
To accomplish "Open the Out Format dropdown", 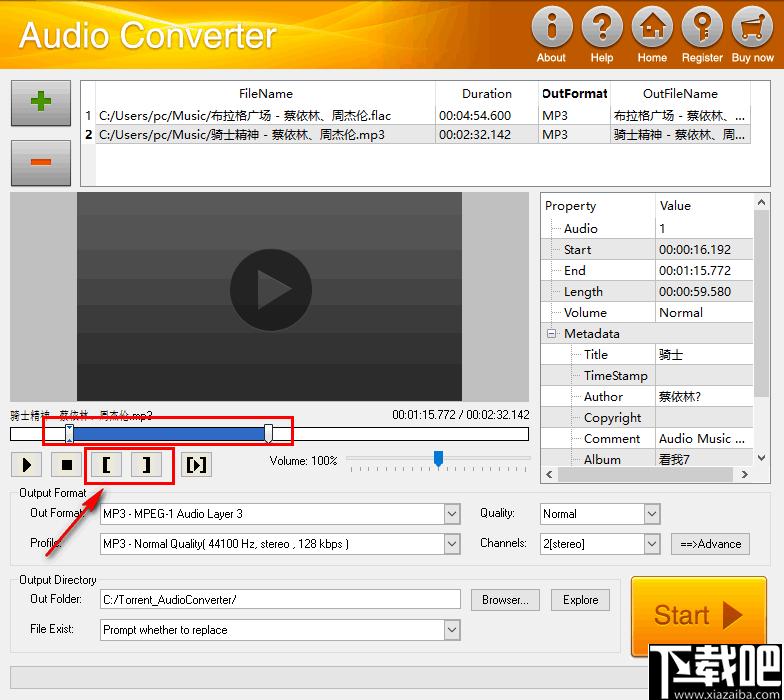I will 452,514.
